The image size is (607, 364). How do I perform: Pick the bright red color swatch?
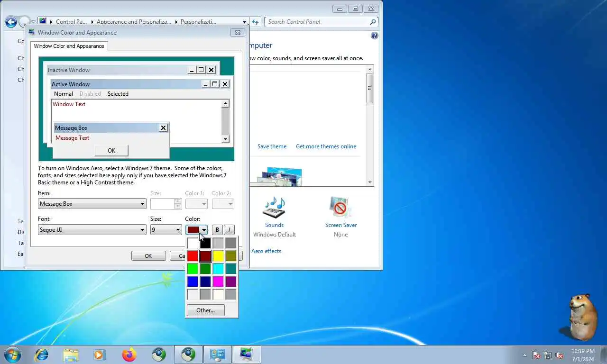pos(193,256)
